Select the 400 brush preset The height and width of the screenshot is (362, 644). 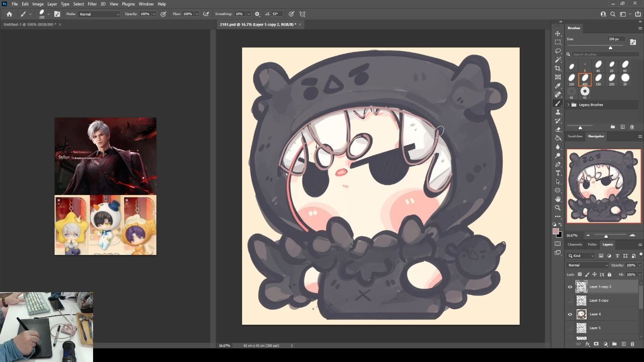[585, 79]
